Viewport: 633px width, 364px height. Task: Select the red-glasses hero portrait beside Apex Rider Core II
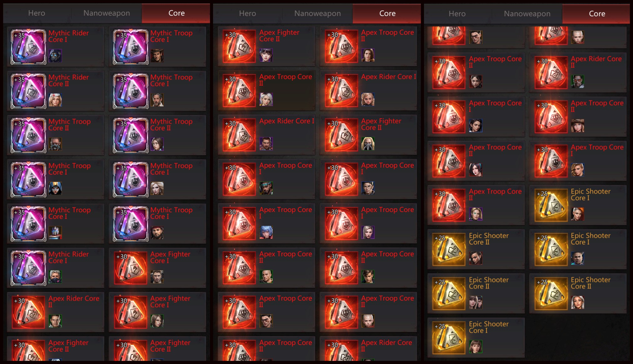578,82
